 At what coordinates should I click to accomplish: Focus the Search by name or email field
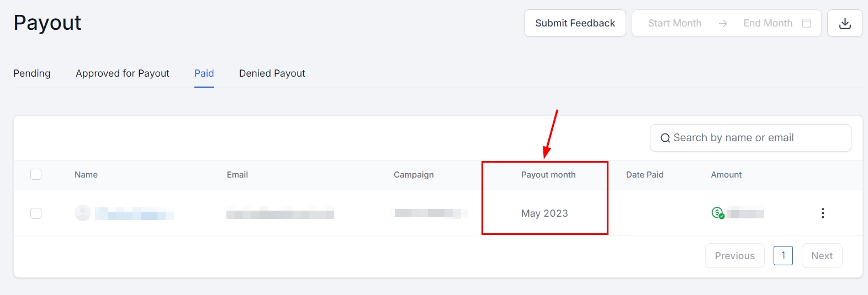point(756,138)
